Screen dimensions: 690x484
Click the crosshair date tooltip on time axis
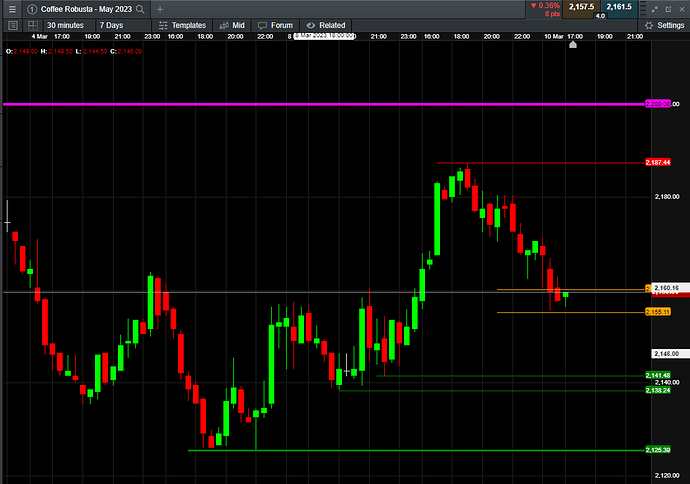click(x=325, y=36)
